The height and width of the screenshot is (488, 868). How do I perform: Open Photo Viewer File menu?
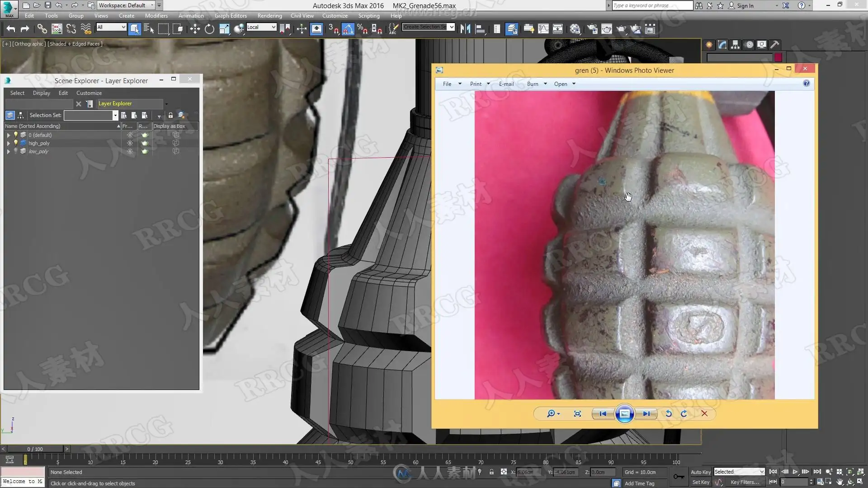coord(447,84)
